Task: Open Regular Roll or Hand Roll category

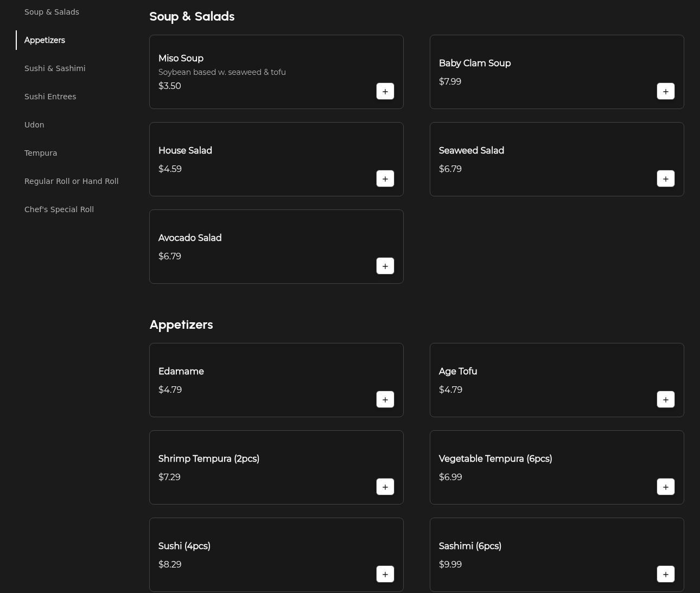Action: click(71, 181)
